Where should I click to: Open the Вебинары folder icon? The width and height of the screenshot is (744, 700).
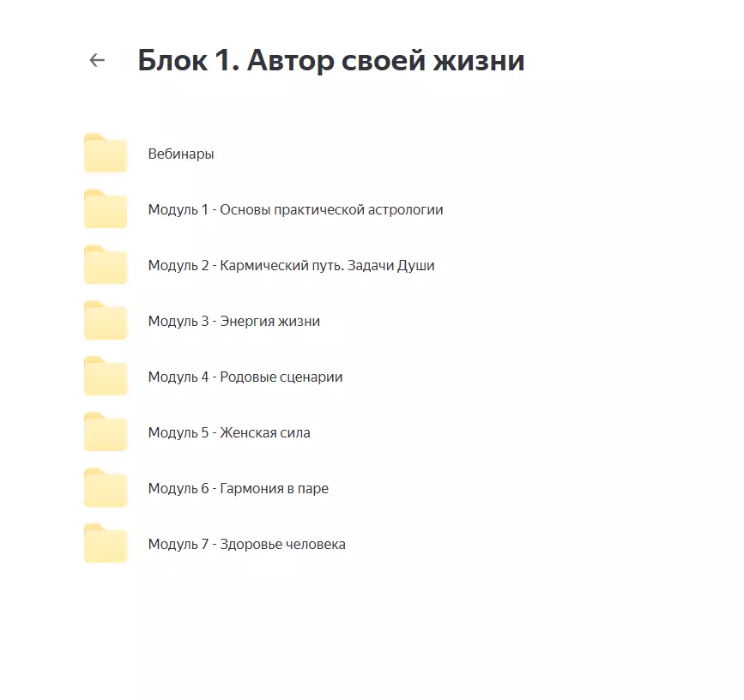(105, 154)
